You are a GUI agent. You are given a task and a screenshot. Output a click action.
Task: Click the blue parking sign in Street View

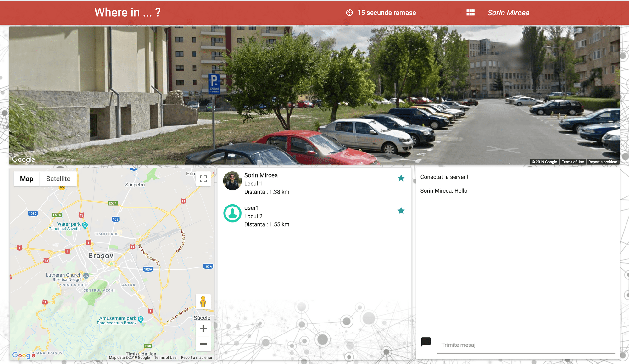tap(214, 84)
